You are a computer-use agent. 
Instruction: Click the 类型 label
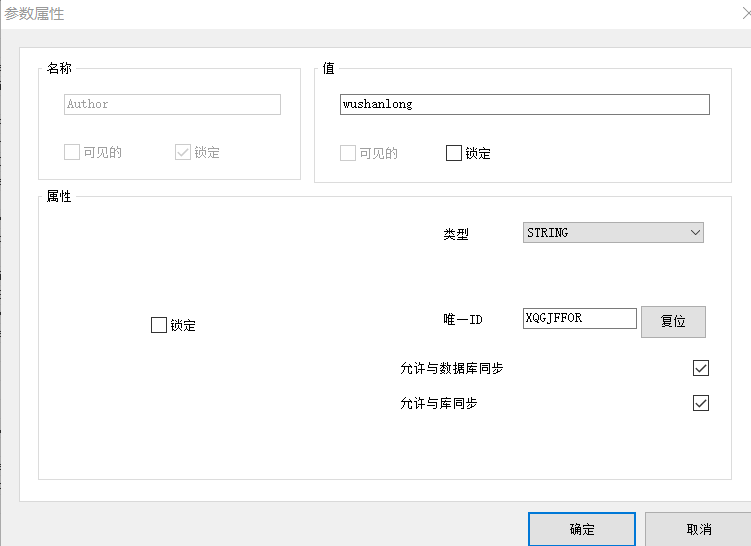(456, 234)
